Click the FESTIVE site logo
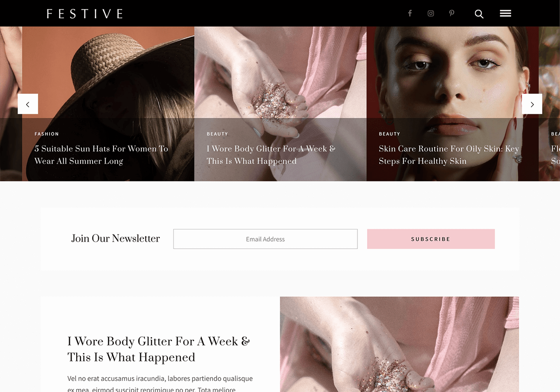Screen dimensions: 560x392 85,14
